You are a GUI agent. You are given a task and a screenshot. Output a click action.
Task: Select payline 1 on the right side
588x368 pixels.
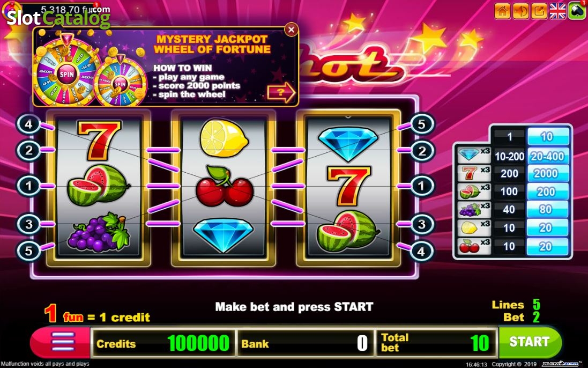tap(421, 186)
